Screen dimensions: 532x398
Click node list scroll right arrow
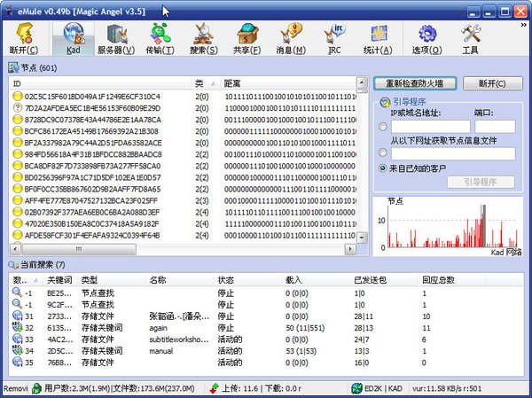pyautogui.click(x=350, y=249)
